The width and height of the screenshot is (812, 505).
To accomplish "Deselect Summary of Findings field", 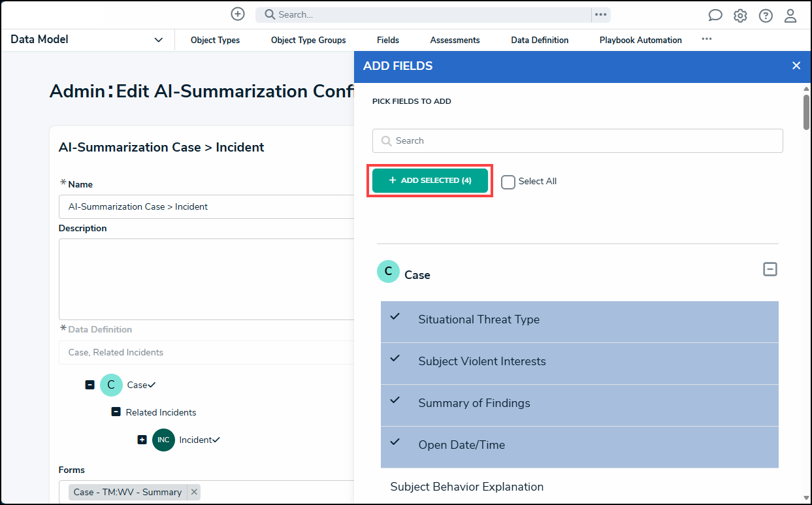I will pyautogui.click(x=579, y=405).
